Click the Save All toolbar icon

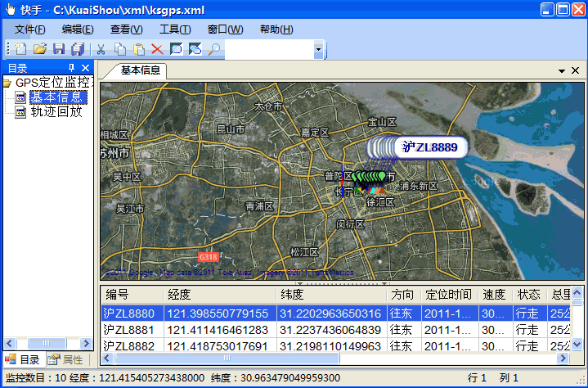click(x=78, y=49)
